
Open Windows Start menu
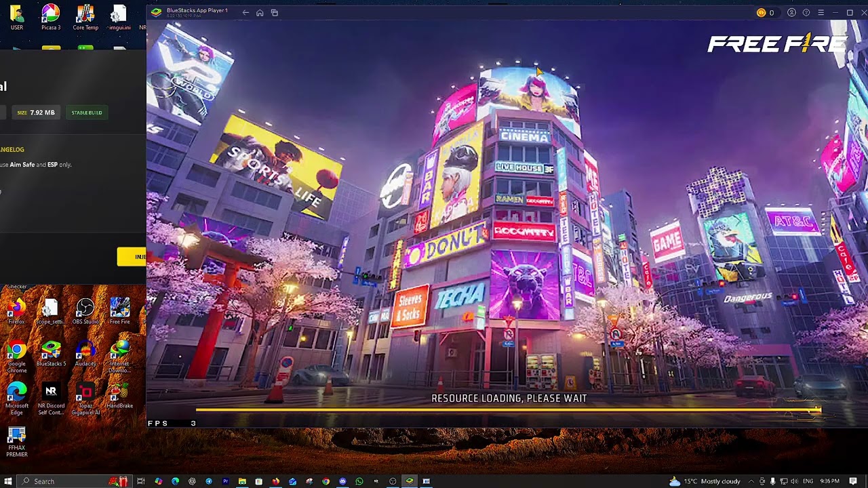click(8, 481)
